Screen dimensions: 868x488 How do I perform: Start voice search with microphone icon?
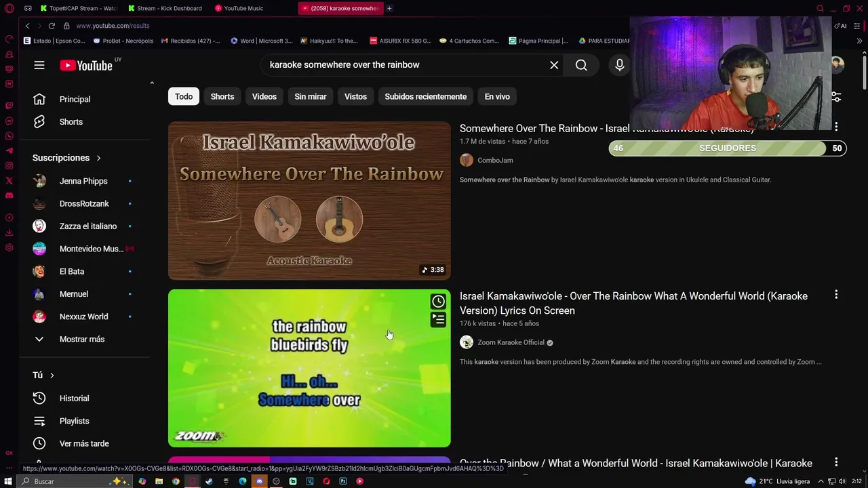click(619, 65)
